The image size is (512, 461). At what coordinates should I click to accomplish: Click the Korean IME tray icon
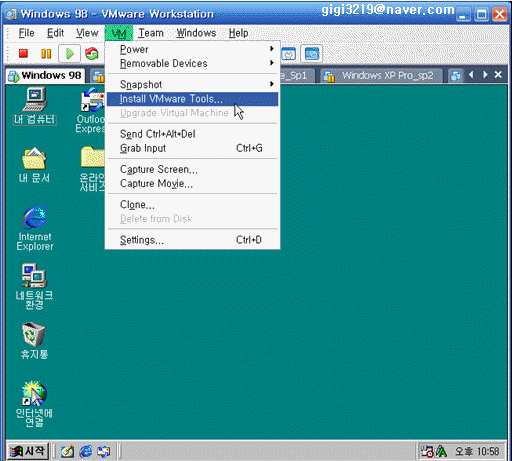(x=441, y=451)
